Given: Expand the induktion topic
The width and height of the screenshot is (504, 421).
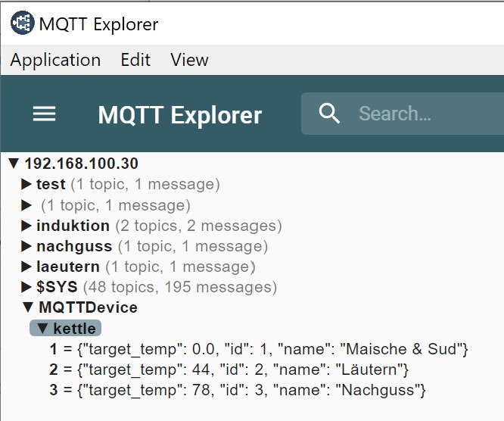Looking at the screenshot, I should [26, 226].
